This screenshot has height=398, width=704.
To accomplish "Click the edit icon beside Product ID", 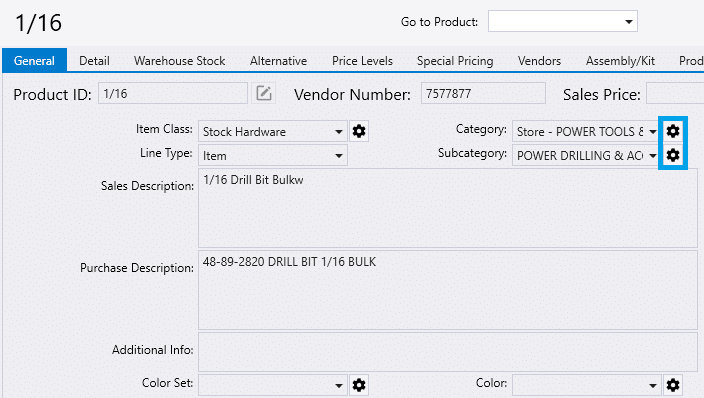I will coord(264,93).
